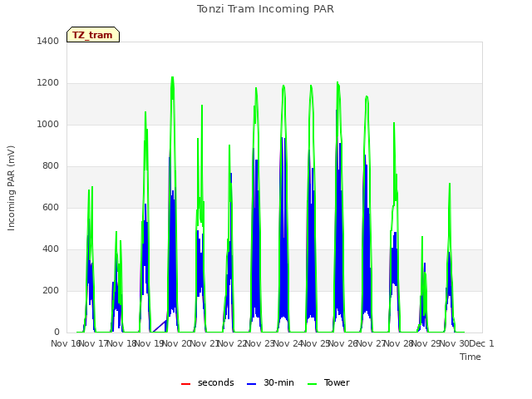Select the chart title Tonzi Tram Incoming PAR
This screenshot has height=399, width=532.
[265, 9]
